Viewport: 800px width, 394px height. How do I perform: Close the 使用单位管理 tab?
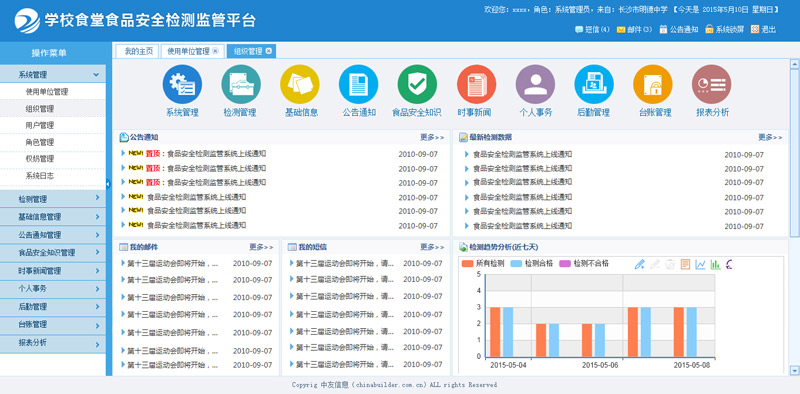click(x=215, y=51)
